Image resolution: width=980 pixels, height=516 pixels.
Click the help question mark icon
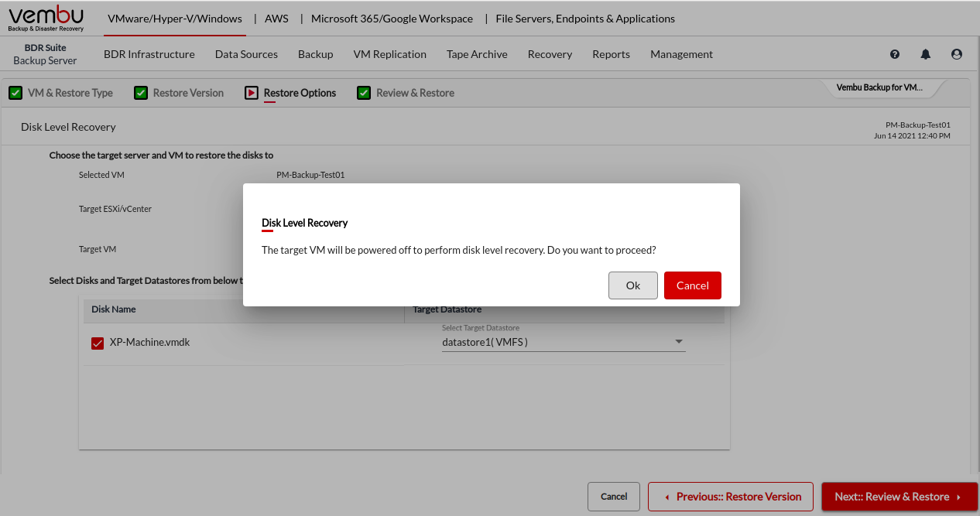pos(895,54)
